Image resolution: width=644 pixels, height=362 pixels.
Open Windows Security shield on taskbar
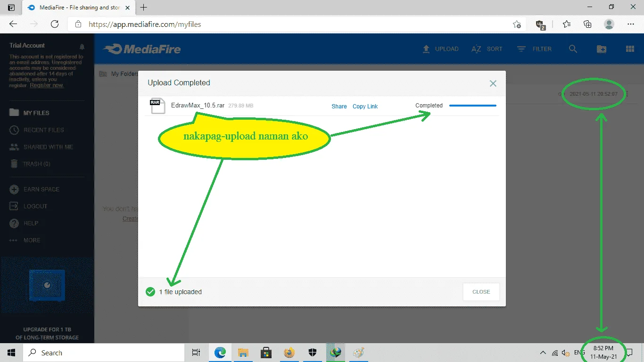(x=313, y=353)
